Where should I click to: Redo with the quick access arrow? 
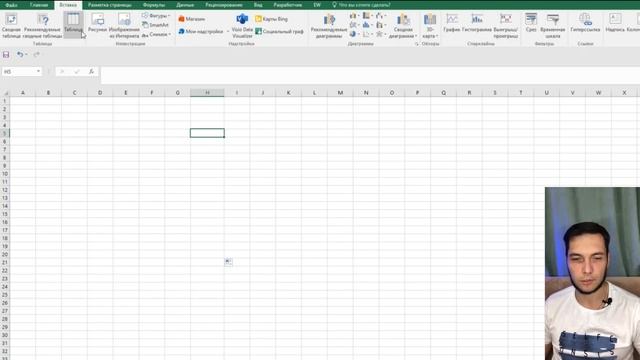[36, 54]
